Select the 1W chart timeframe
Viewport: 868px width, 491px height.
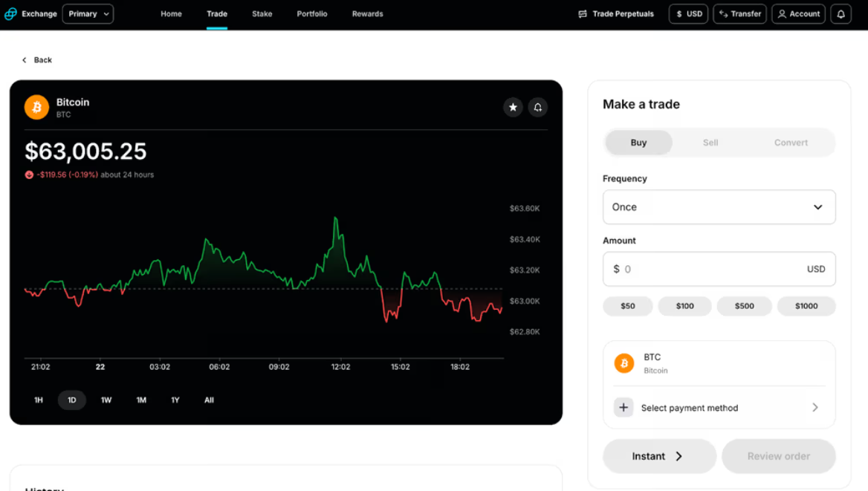click(x=106, y=400)
